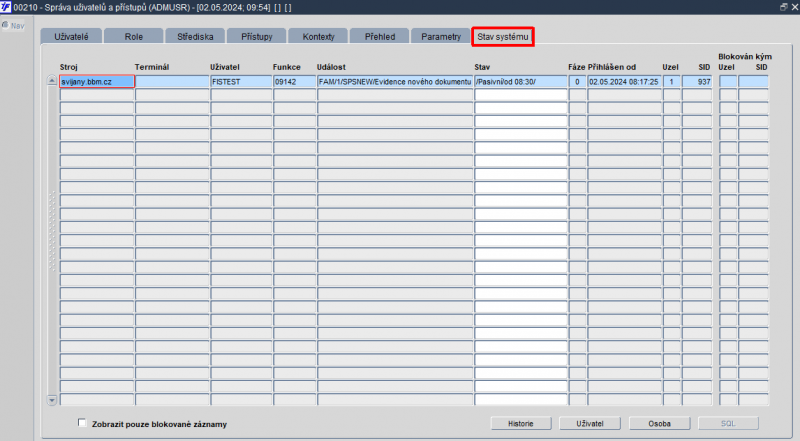Image resolution: width=800 pixels, height=441 pixels.
Task: Click the Událost field with FAM/1/SPSNEW
Action: (395, 81)
